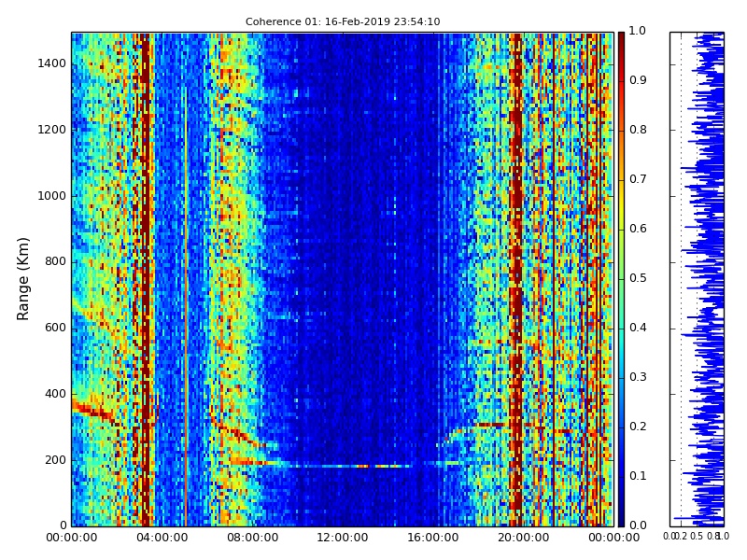Viewport: 747px width, 560px height.
Task: Click the 08:00:00 time axis label
Action: [x=252, y=538]
